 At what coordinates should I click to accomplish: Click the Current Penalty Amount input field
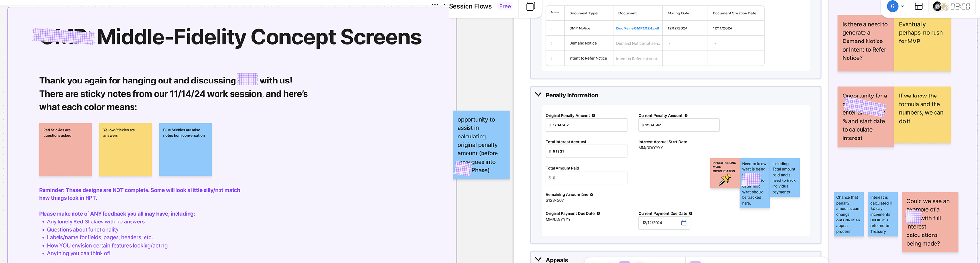coord(679,125)
